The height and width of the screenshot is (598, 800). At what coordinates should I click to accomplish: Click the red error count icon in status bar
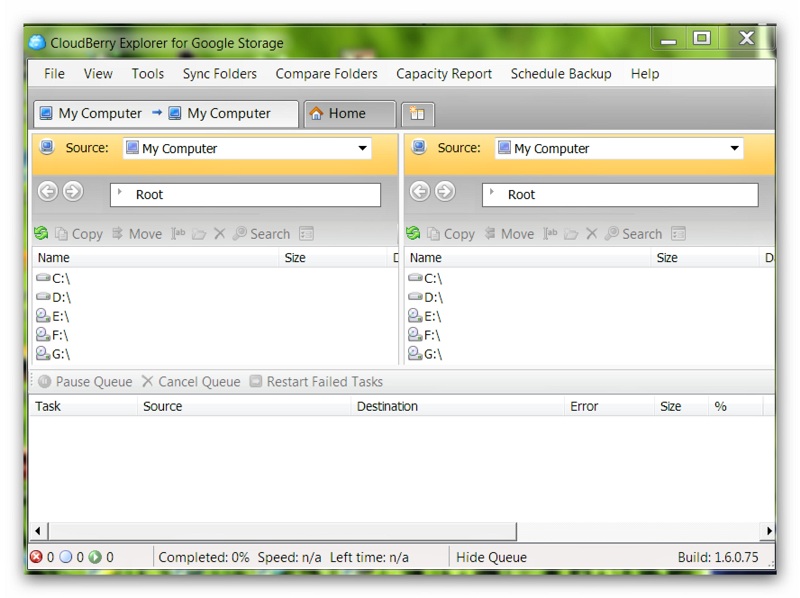coord(36,557)
